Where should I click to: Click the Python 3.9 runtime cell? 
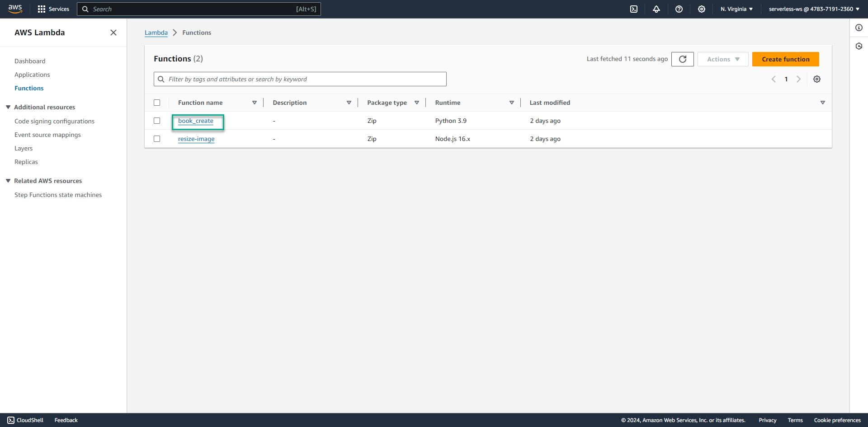(451, 121)
